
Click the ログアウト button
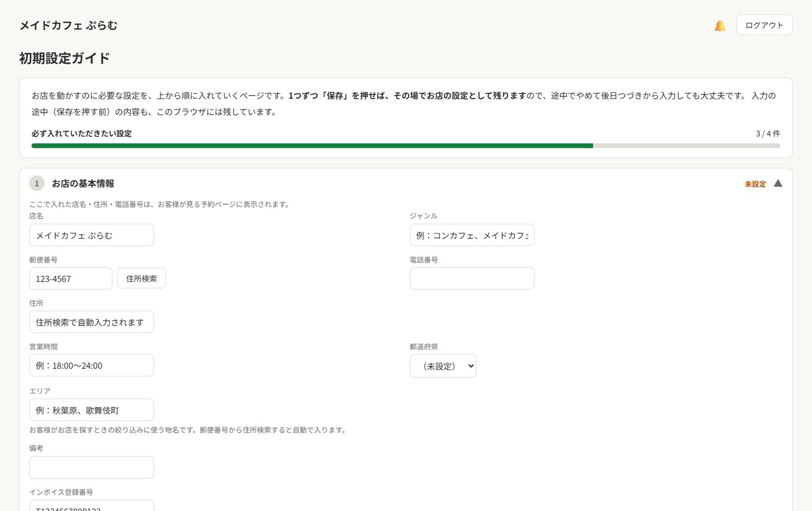click(764, 25)
